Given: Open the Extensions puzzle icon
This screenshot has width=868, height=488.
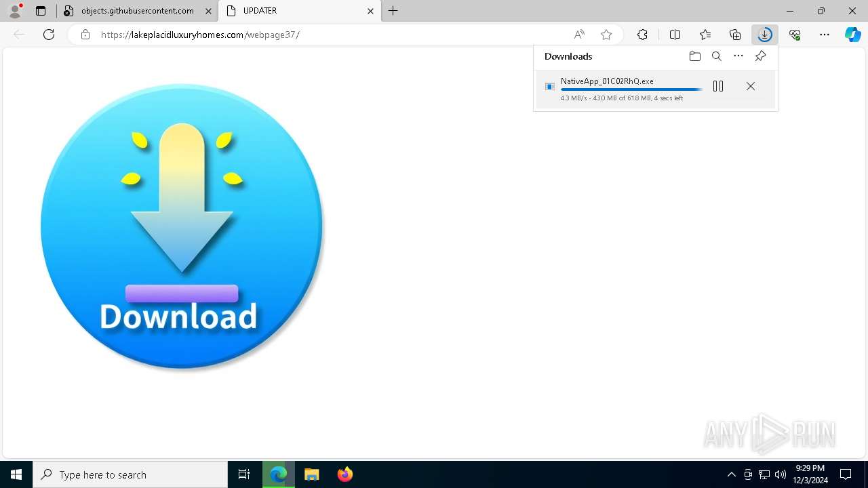Looking at the screenshot, I should (642, 35).
